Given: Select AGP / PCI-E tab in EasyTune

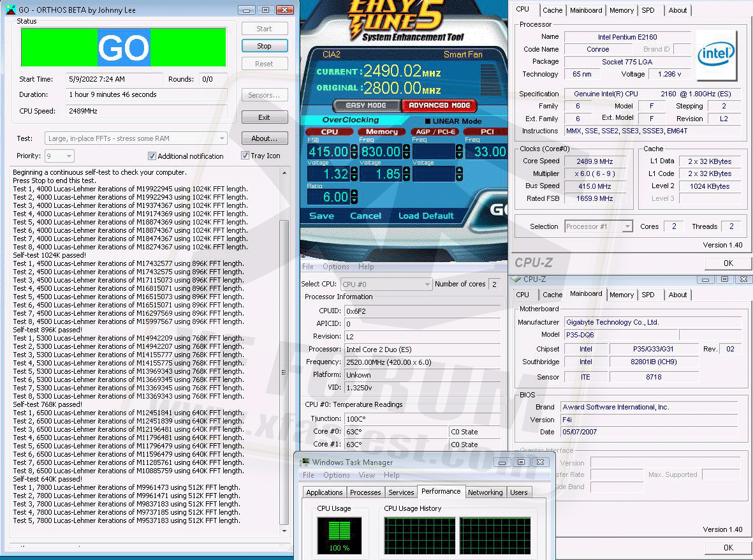Looking at the screenshot, I should point(435,131).
